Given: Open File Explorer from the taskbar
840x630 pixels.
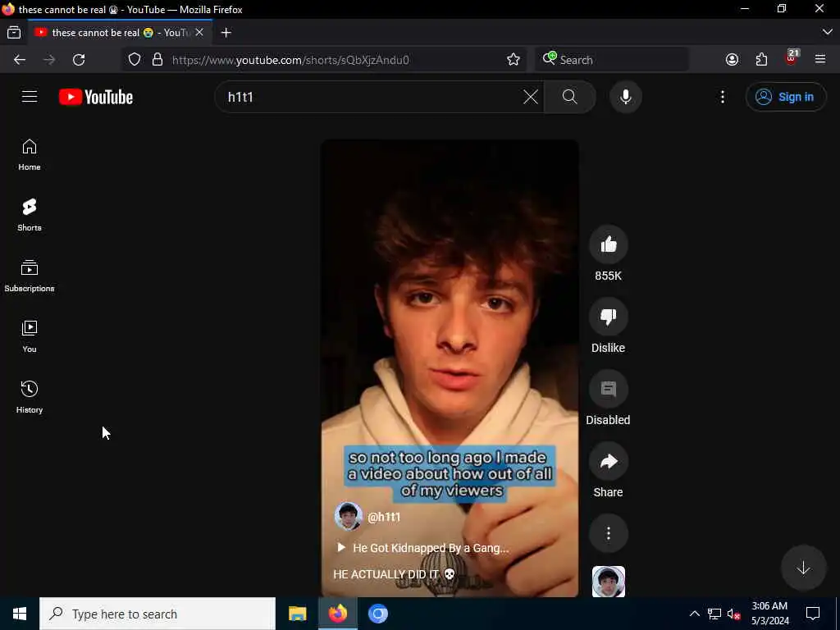Looking at the screenshot, I should pos(297,614).
